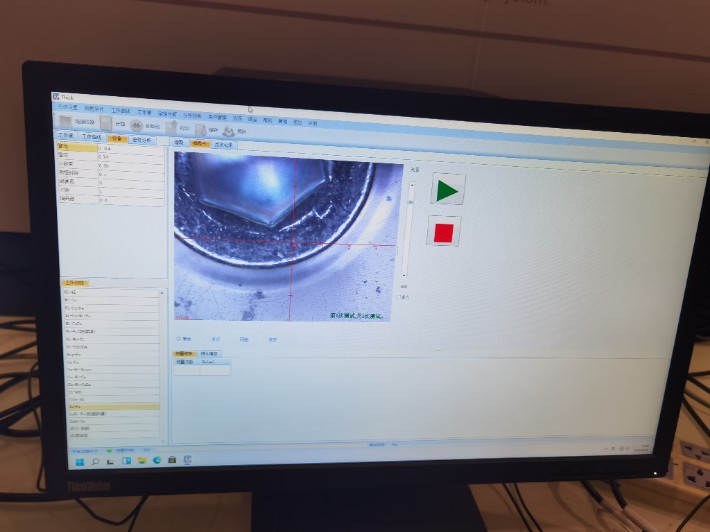Select the first radio button below the camera image
The image size is (710, 532).
click(x=178, y=337)
